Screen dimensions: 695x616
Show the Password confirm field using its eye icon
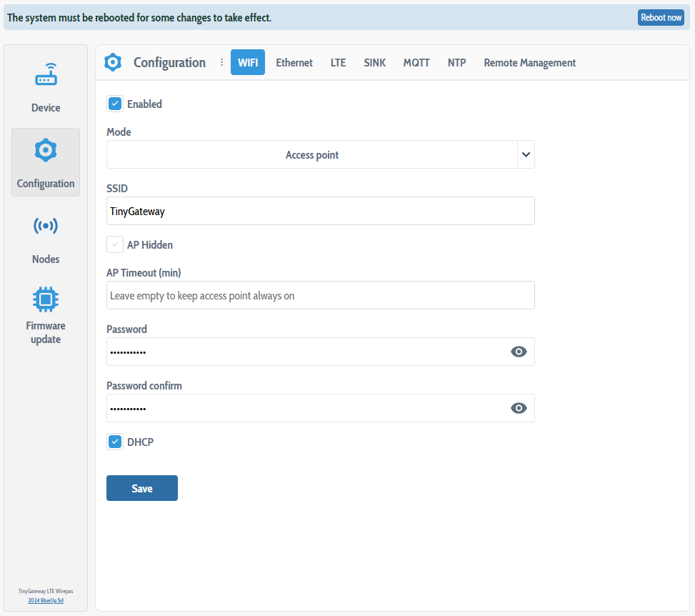click(x=519, y=407)
